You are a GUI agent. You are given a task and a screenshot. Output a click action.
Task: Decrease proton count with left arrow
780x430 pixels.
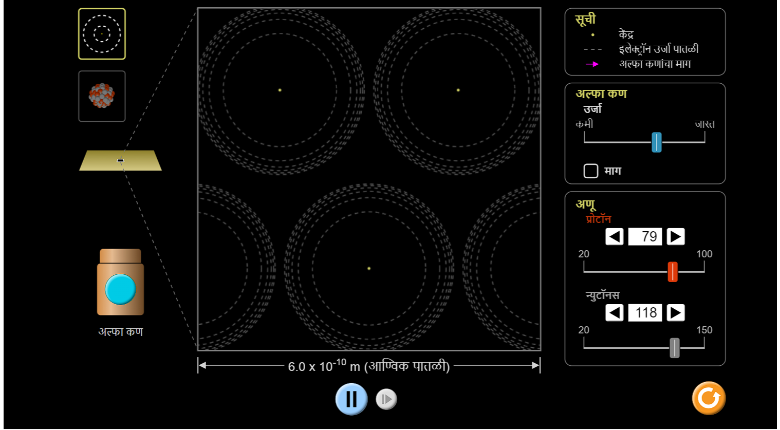point(615,236)
